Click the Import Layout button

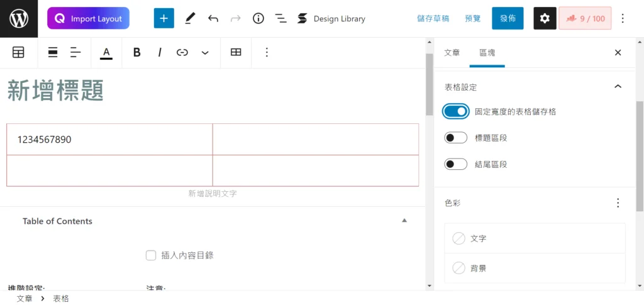(x=88, y=18)
